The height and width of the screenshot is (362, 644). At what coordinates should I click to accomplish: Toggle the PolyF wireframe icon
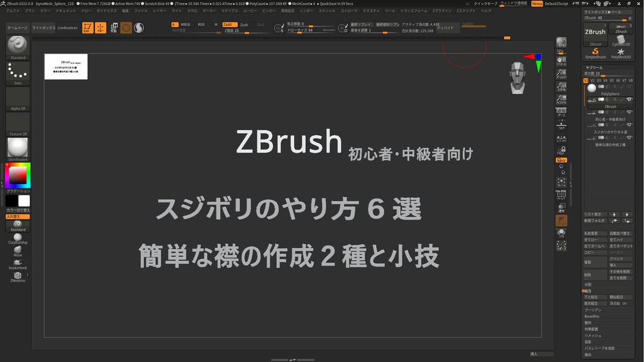(x=561, y=195)
